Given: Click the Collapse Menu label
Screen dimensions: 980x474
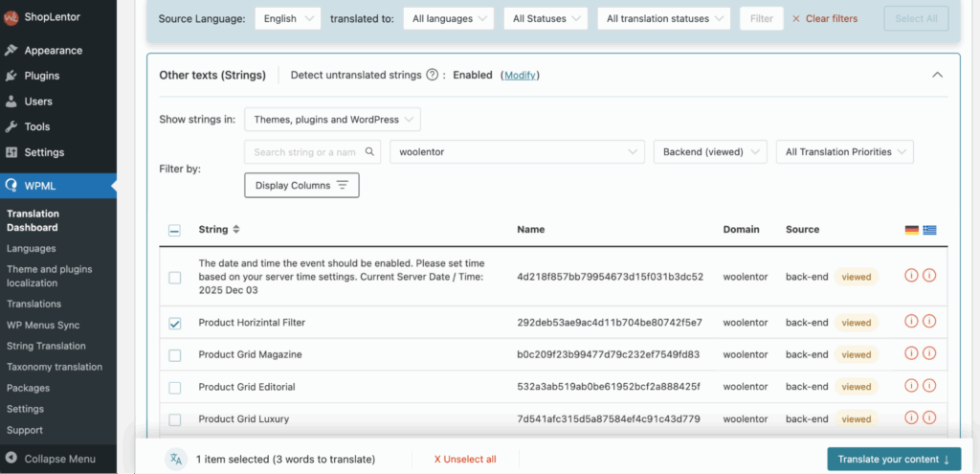Looking at the screenshot, I should pyautogui.click(x=60, y=459).
